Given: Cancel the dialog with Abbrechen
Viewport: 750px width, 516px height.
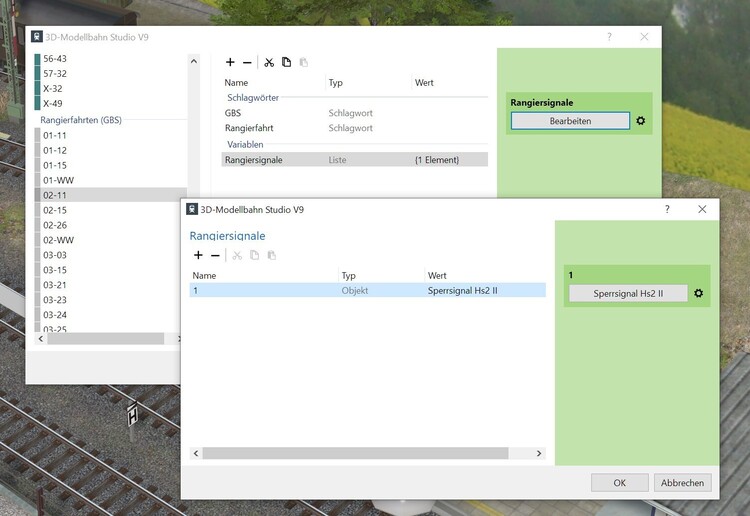Looking at the screenshot, I should click(x=682, y=483).
